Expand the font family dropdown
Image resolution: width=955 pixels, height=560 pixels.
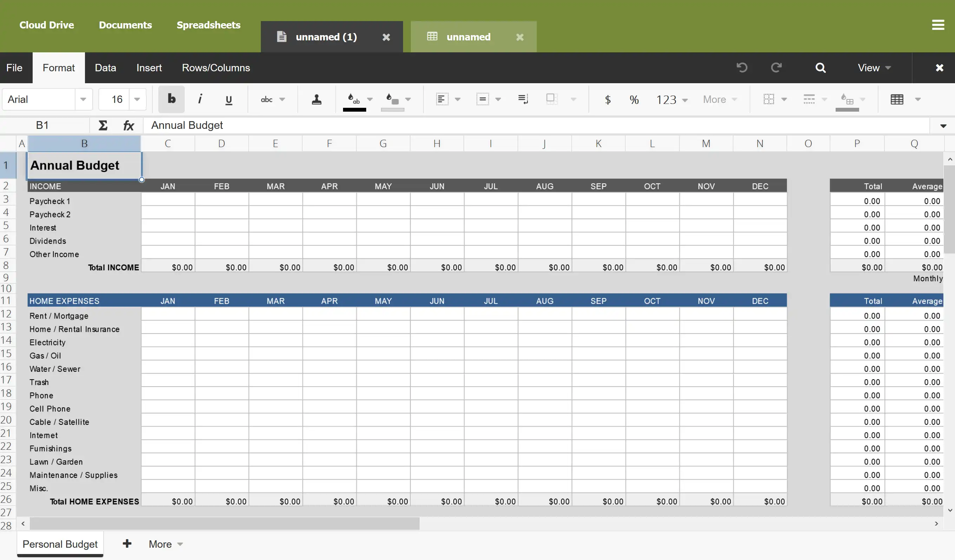coord(83,99)
